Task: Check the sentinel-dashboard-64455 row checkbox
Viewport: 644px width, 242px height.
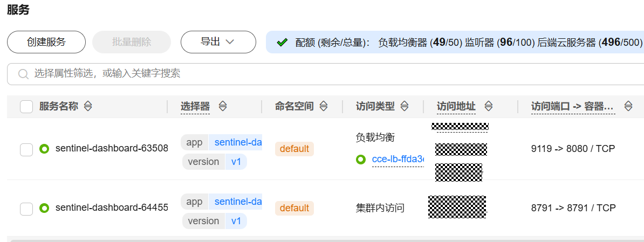Action: [x=26, y=209]
